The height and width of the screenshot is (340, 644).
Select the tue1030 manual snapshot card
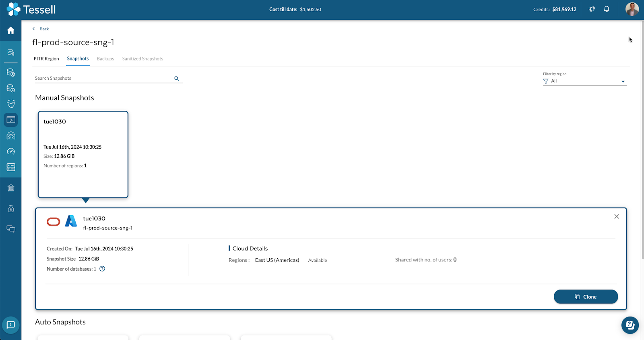(x=83, y=155)
